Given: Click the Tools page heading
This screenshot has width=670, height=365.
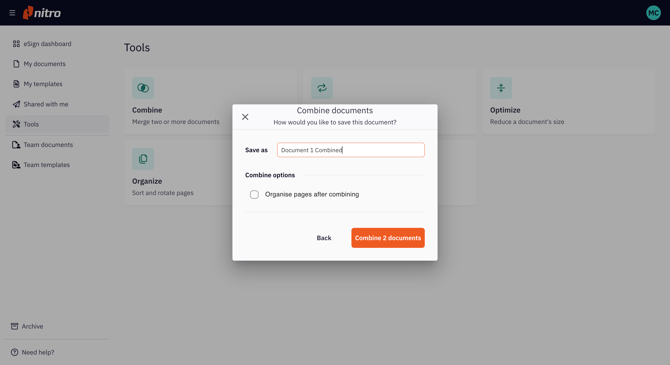Looking at the screenshot, I should point(137,47).
